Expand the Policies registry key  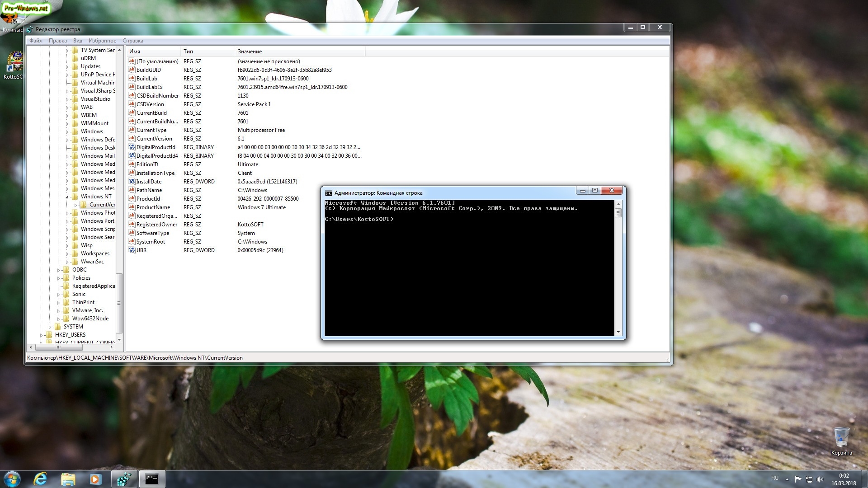coord(58,278)
